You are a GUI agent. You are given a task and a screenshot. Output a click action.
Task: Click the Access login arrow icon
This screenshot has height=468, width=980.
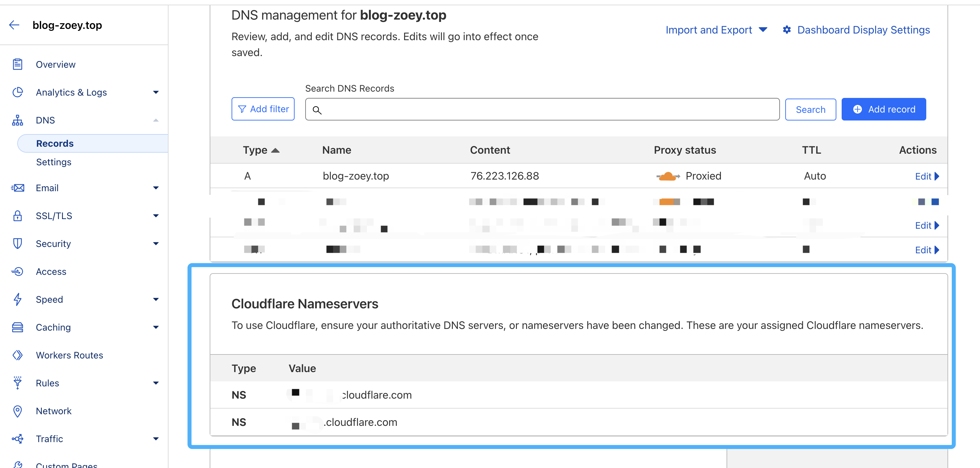click(18, 272)
